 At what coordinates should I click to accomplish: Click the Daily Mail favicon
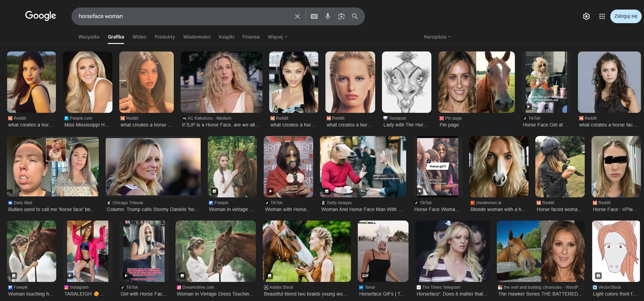click(x=10, y=203)
